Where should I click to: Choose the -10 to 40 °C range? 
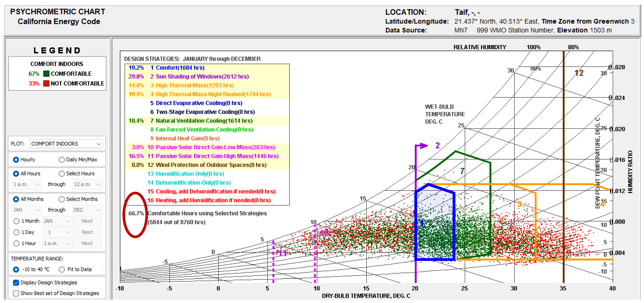[x=16, y=269]
